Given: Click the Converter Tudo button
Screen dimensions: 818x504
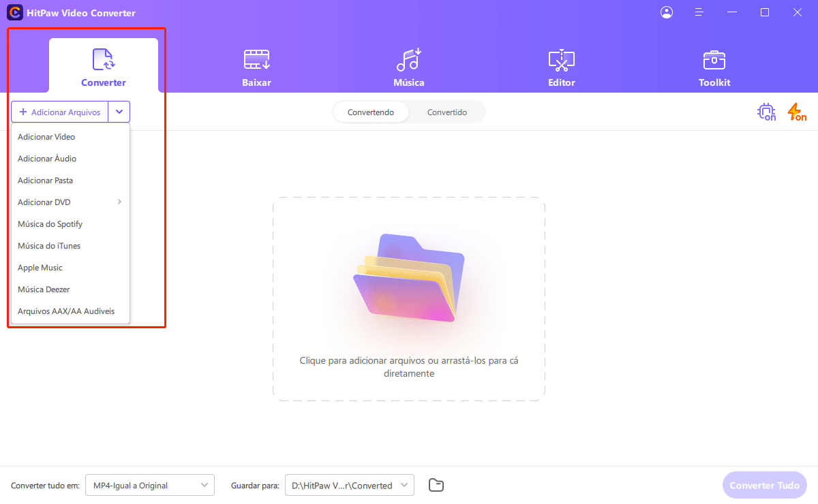Looking at the screenshot, I should point(765,486).
